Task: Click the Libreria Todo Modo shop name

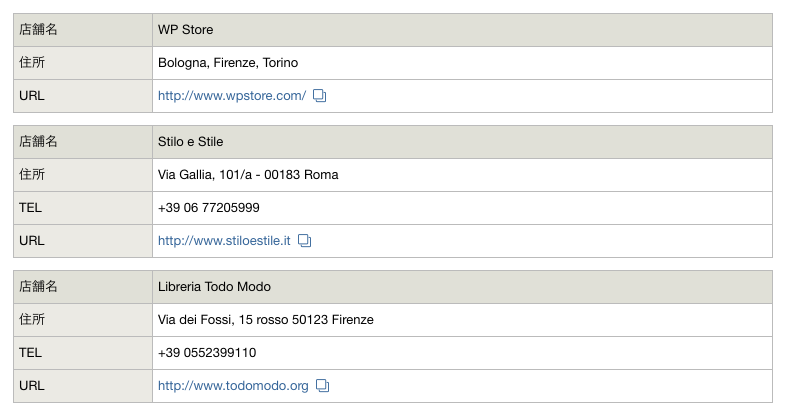Action: click(214, 287)
